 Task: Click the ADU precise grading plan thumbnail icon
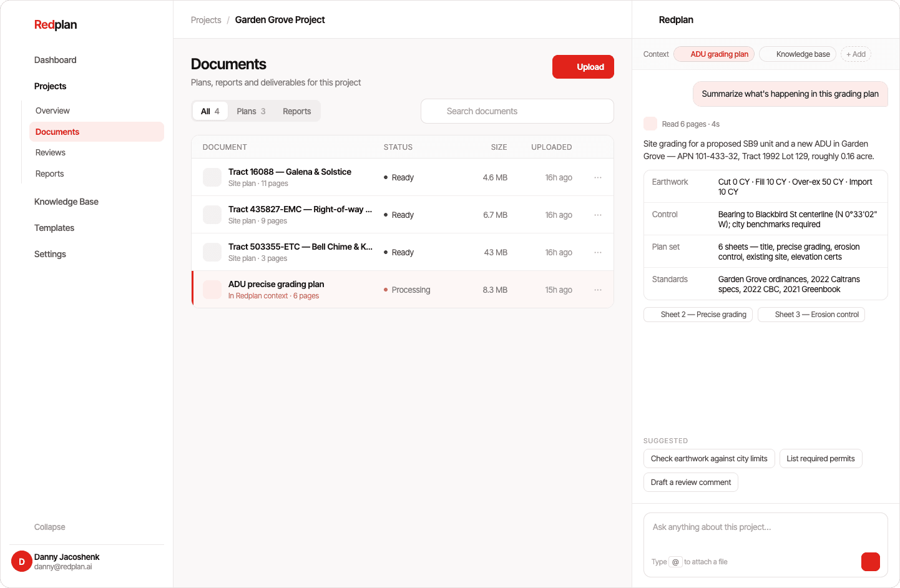[x=212, y=290]
